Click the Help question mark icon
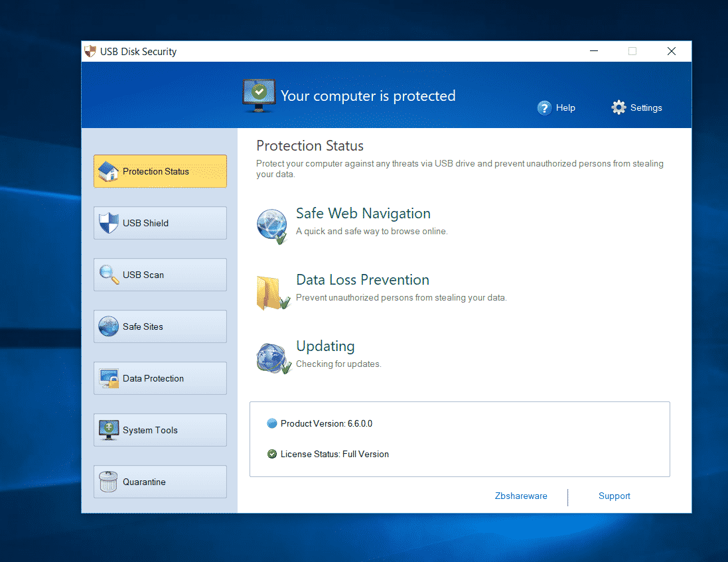The image size is (728, 562). click(x=545, y=107)
